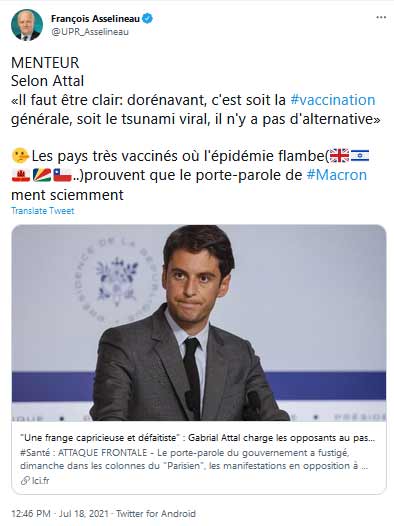Image resolution: width=394 pixels, height=526 pixels.
Task: Click the 12:46 PM Jul 18, 2021 timestamp
Action: coord(60,514)
